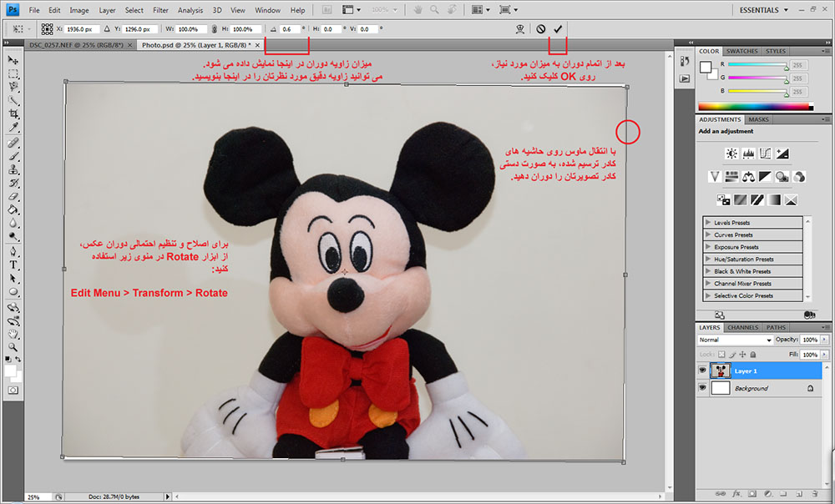Viewport: 835px width, 504px height.
Task: Select the Hand tool in toolbox
Action: coord(13,335)
